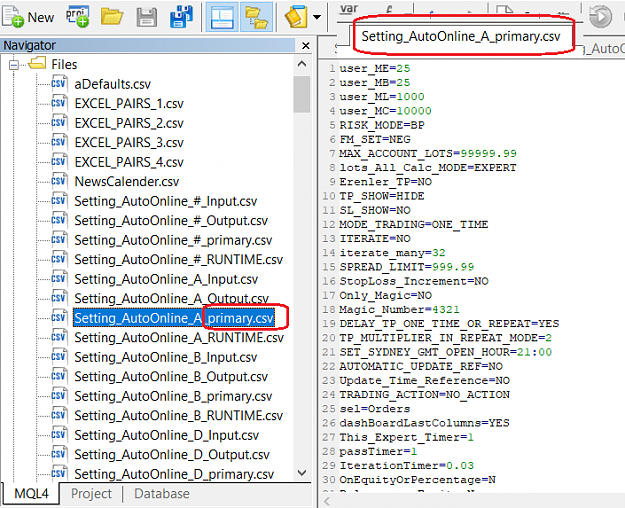Select Setting_AutoOnline_D_primary.csv

[174, 475]
